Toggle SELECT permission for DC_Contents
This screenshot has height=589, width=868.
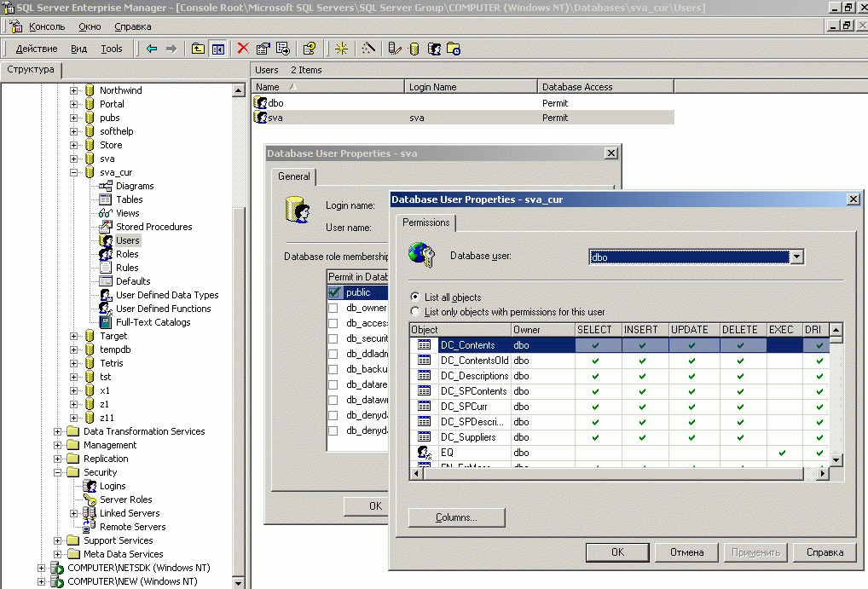[596, 345]
